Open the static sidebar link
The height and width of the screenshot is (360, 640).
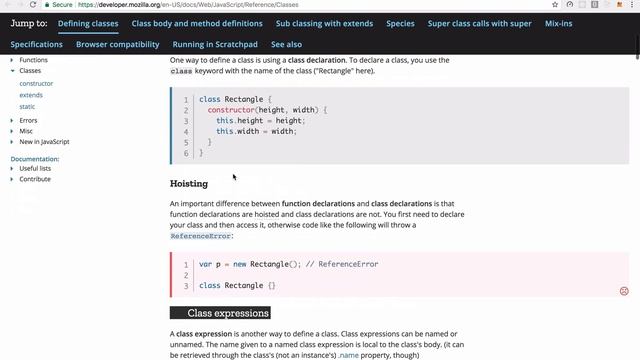click(x=27, y=106)
